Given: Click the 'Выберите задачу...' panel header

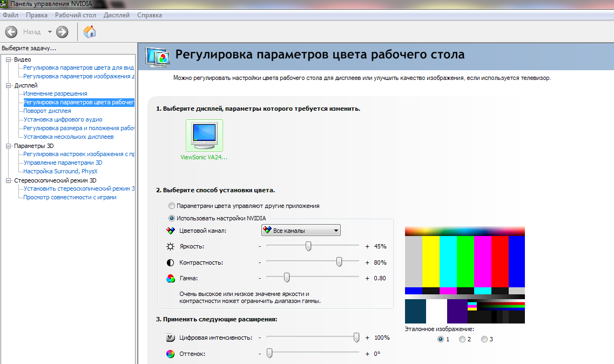Looking at the screenshot, I should pyautogui.click(x=29, y=48).
